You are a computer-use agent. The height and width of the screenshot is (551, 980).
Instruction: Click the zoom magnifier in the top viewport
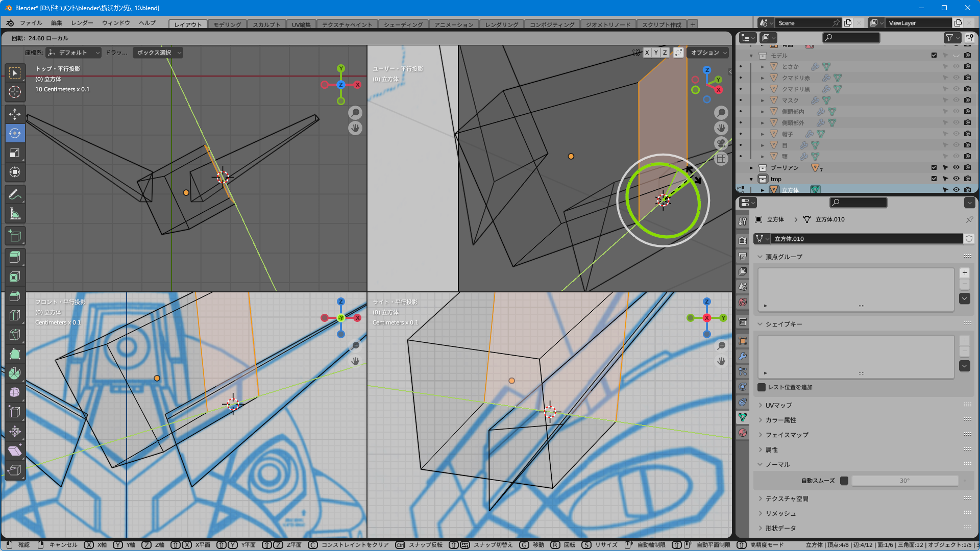tap(355, 112)
